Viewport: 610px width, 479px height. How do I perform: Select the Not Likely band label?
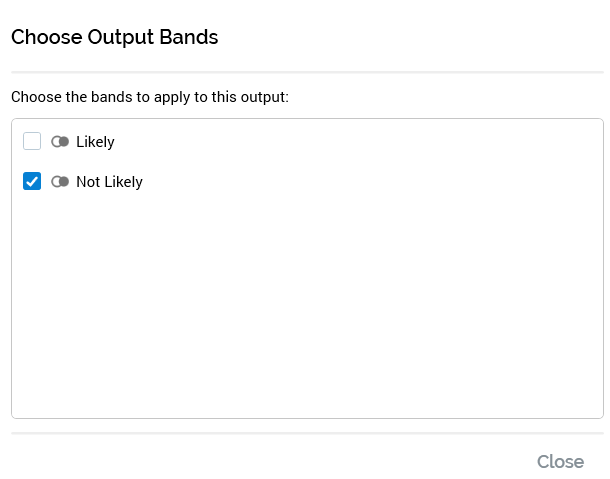pos(109,182)
